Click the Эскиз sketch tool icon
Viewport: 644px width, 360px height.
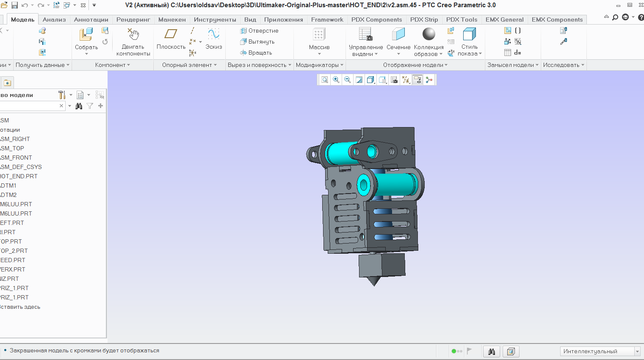213,35
